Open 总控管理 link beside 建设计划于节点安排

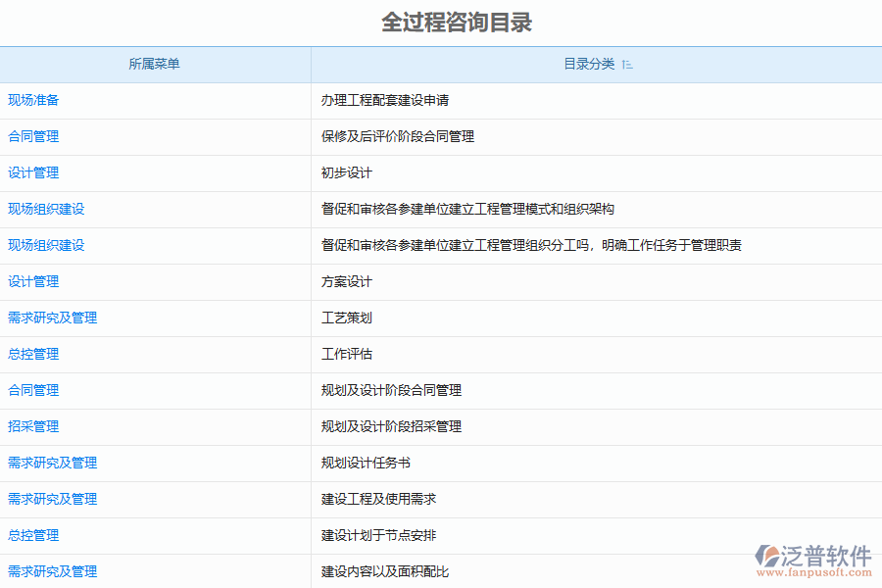[x=33, y=535]
